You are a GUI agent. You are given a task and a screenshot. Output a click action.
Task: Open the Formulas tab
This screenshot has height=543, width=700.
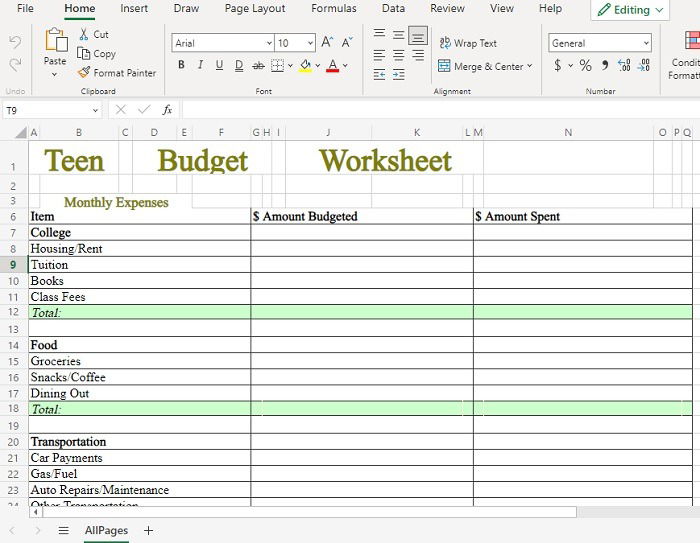334,8
